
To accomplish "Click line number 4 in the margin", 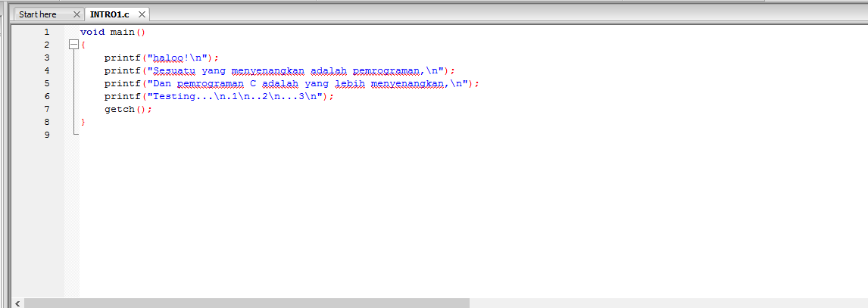I will [x=46, y=70].
